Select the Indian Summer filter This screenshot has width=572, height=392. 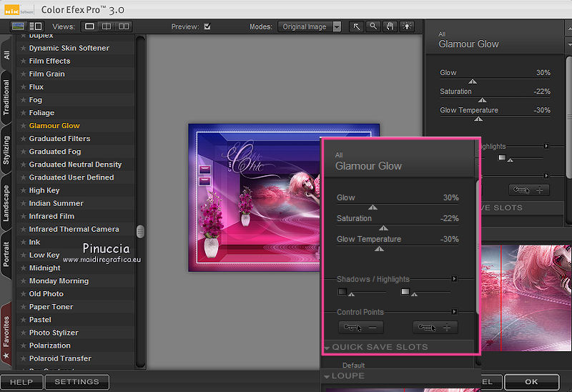point(56,203)
